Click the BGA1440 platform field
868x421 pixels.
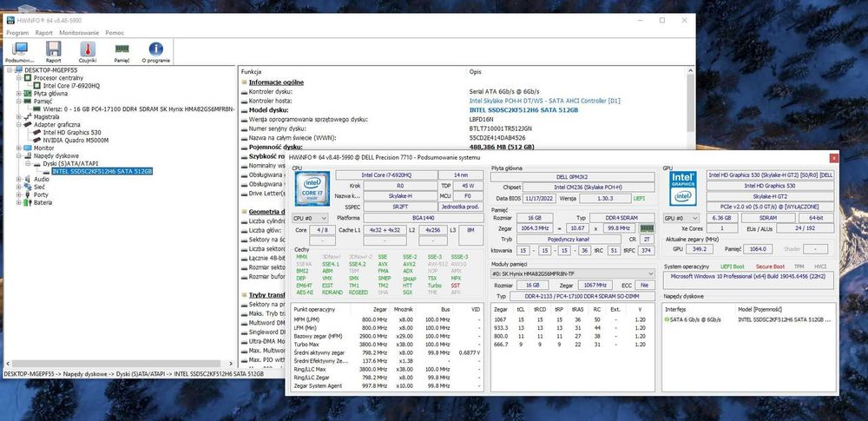(423, 218)
